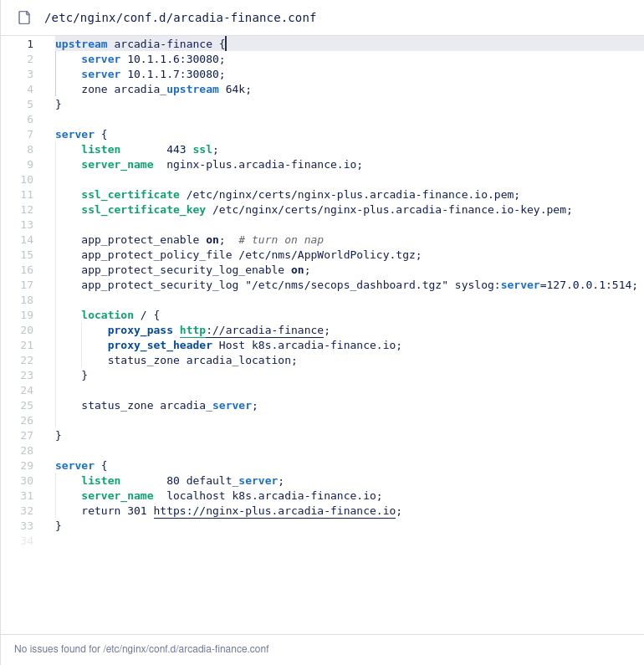The height and width of the screenshot is (665, 644).
Task: Click 'return 301' text on line 32
Action: coord(114,511)
